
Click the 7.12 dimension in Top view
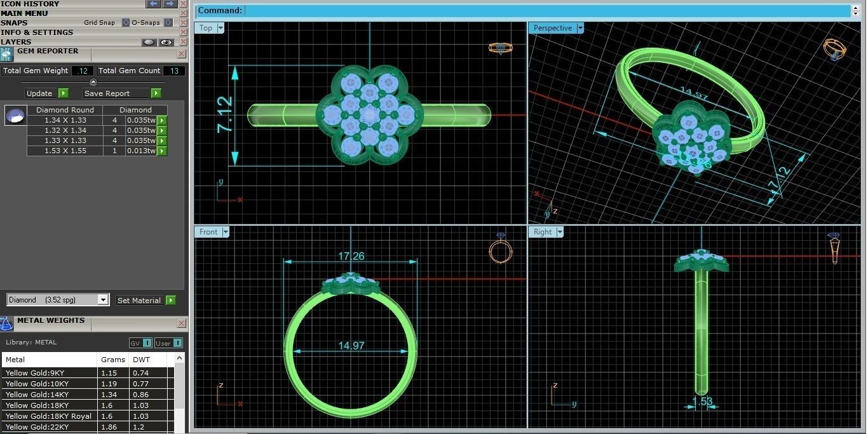(225, 114)
